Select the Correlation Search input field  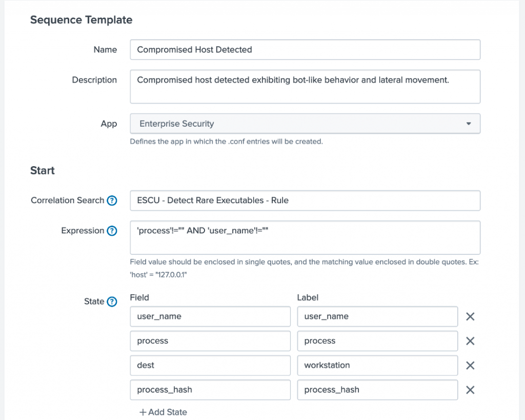pyautogui.click(x=305, y=201)
